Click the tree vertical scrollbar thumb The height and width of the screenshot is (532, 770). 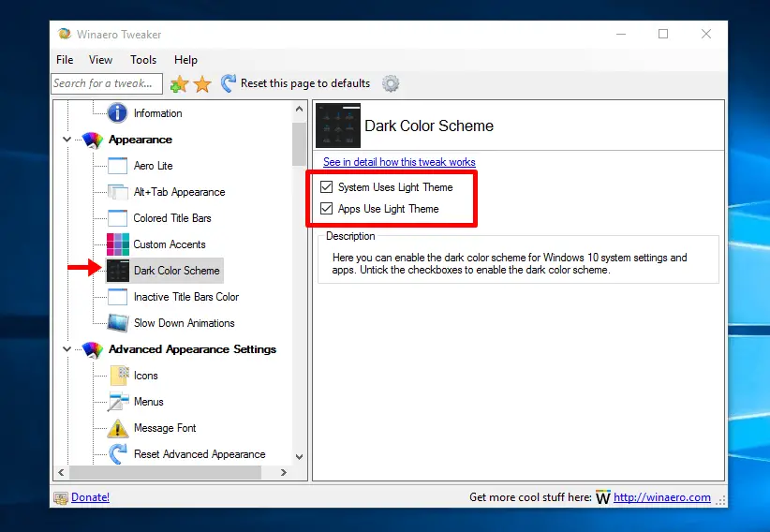point(299,144)
